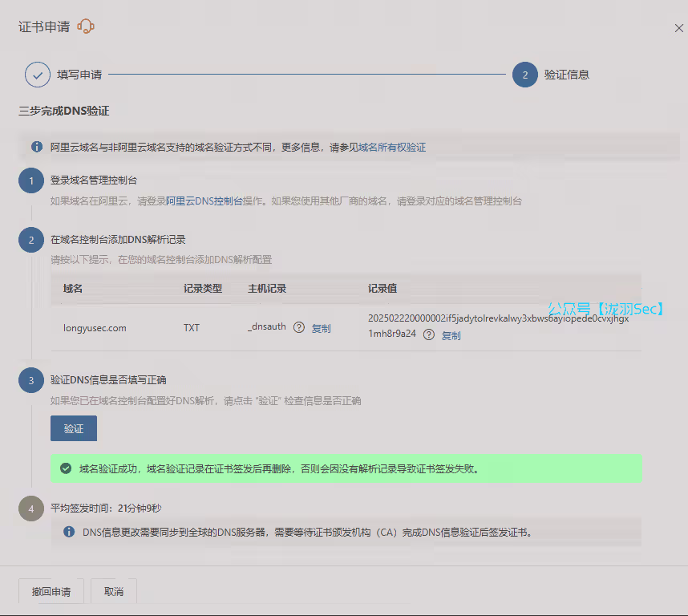The height and width of the screenshot is (616, 688).
Task: Click the green success check icon
Action: [66, 468]
